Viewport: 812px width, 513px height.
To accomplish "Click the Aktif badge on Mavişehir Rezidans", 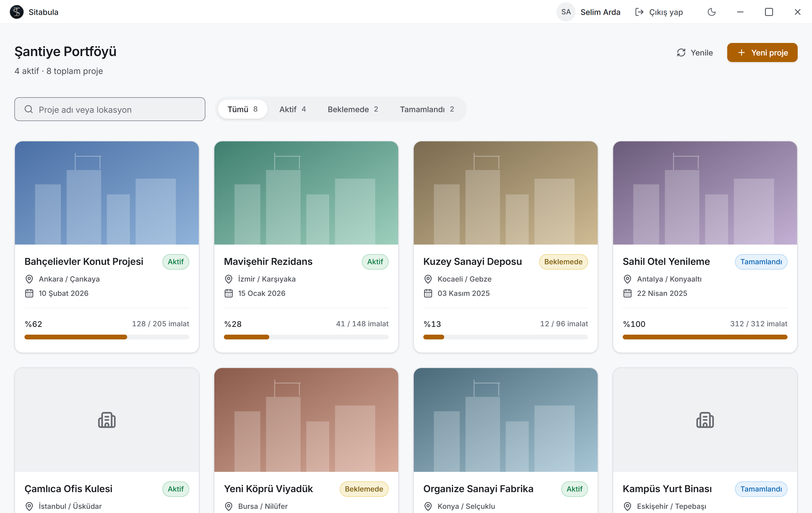I will (x=375, y=262).
